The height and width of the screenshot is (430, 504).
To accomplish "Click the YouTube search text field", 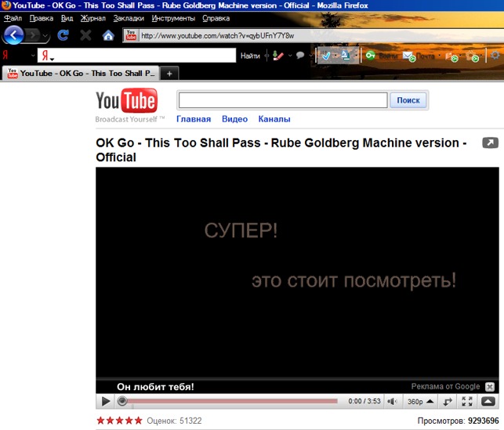I will coord(283,100).
